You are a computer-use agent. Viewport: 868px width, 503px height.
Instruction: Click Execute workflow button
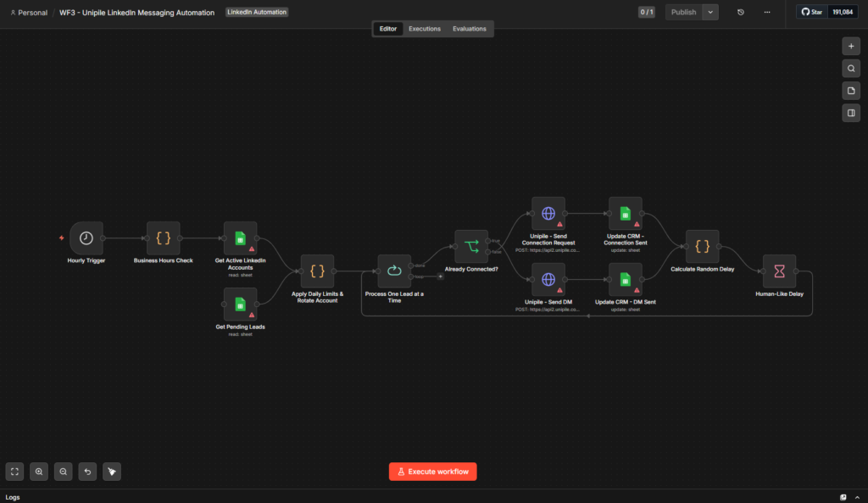tap(433, 472)
